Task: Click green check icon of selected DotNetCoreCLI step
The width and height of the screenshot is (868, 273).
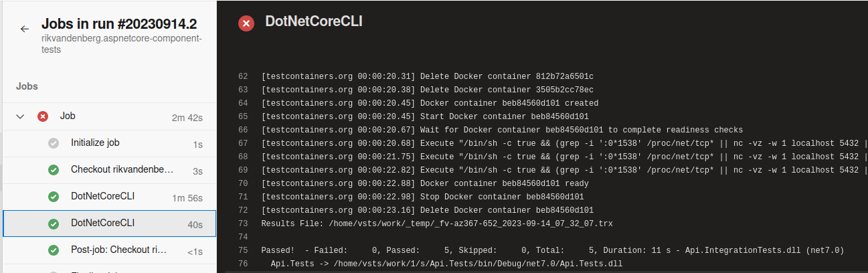Action: 54,223
